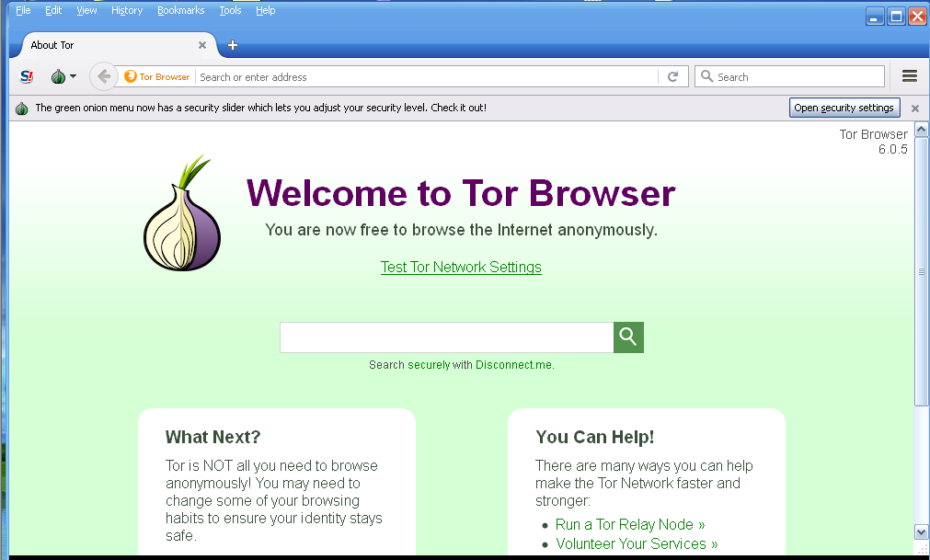Click the scrollbar down arrow
Viewport: 930px width, 560px height.
(x=921, y=531)
